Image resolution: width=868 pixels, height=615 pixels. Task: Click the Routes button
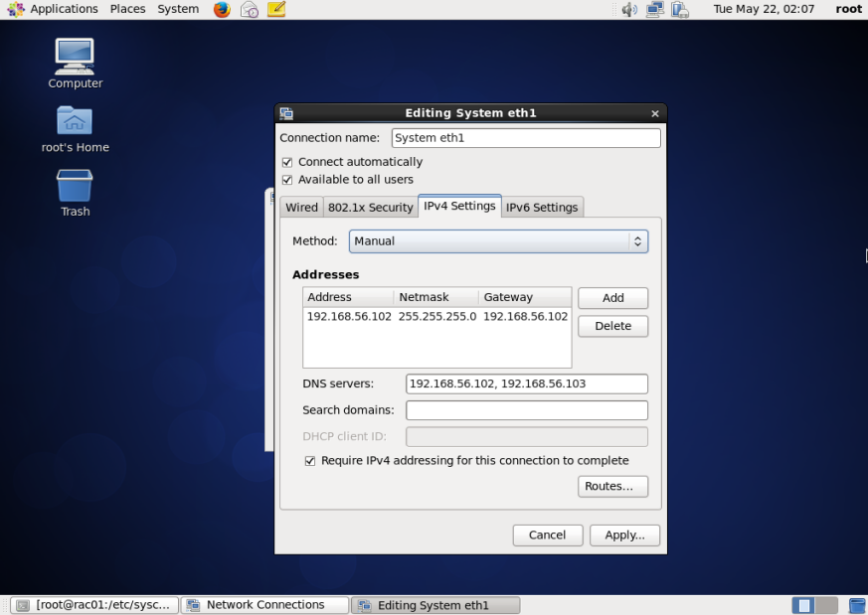(612, 486)
